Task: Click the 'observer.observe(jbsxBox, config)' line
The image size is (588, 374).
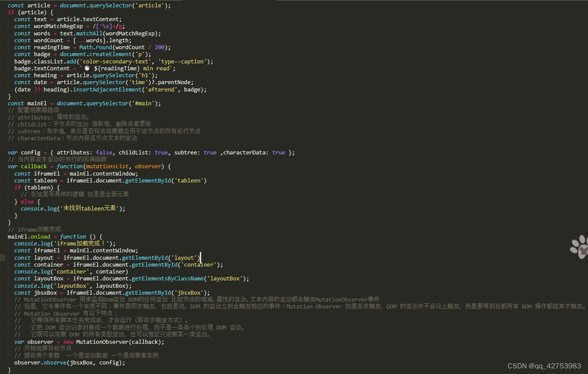Action: (70, 362)
